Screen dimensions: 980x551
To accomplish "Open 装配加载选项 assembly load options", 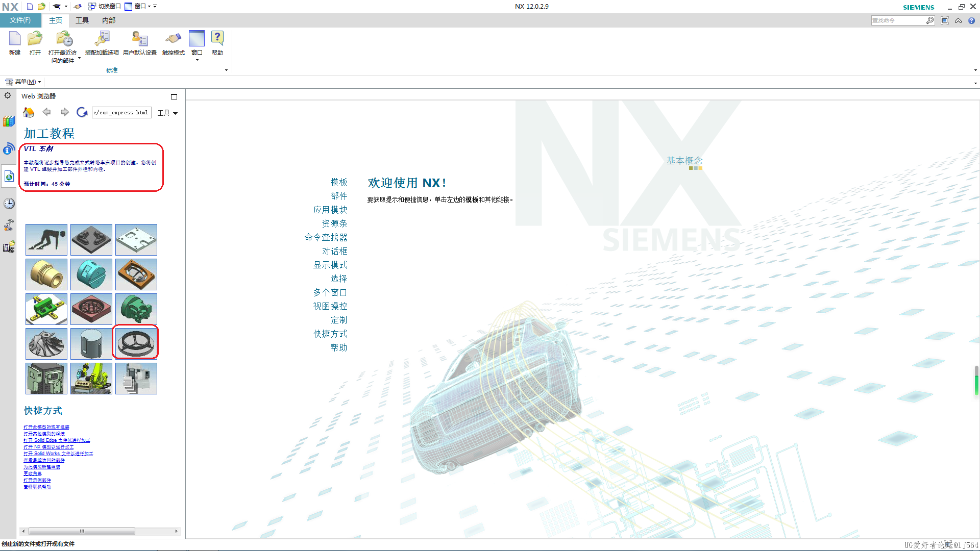I will click(102, 43).
